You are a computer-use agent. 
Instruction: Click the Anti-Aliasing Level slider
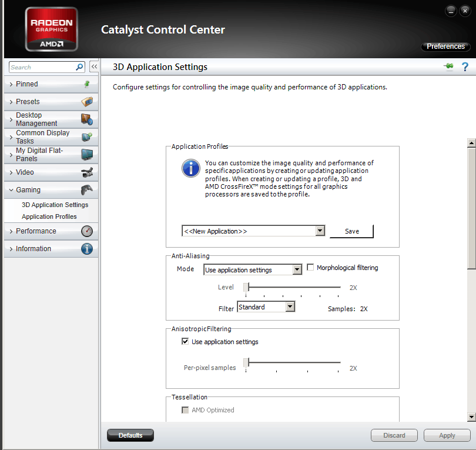point(292,288)
